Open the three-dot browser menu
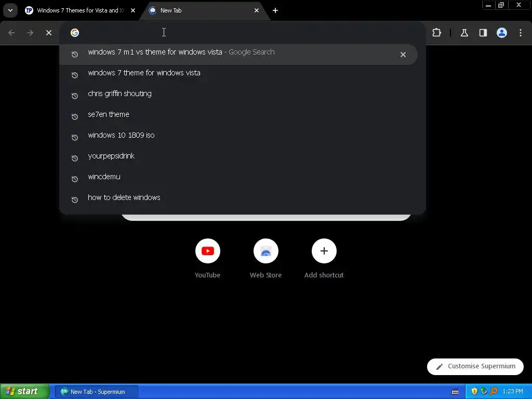 (x=521, y=33)
